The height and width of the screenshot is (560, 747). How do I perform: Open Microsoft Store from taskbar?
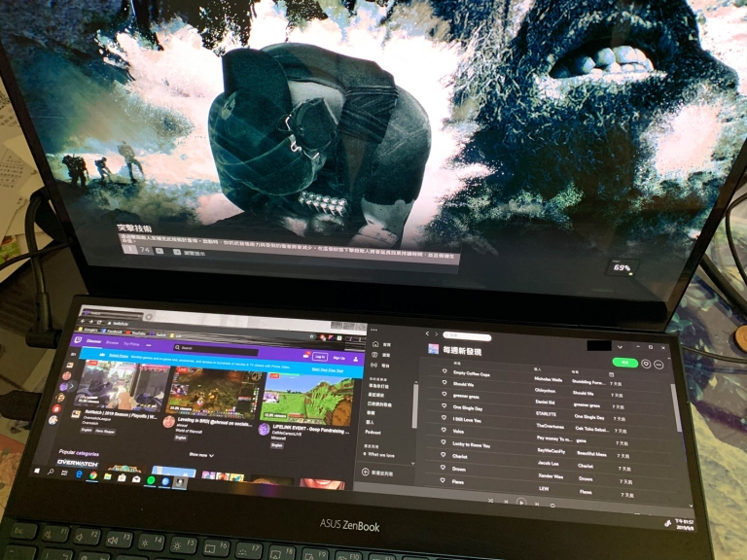(x=122, y=477)
